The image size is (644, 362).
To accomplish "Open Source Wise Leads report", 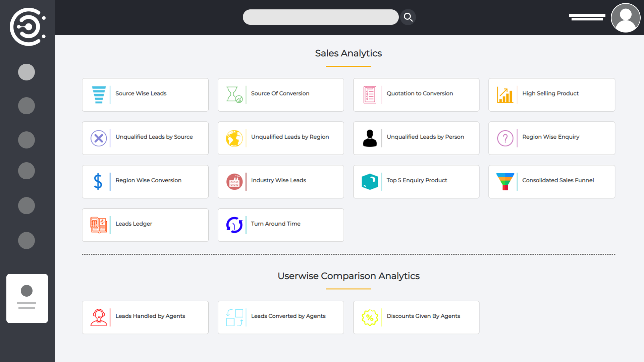I will pyautogui.click(x=145, y=95).
